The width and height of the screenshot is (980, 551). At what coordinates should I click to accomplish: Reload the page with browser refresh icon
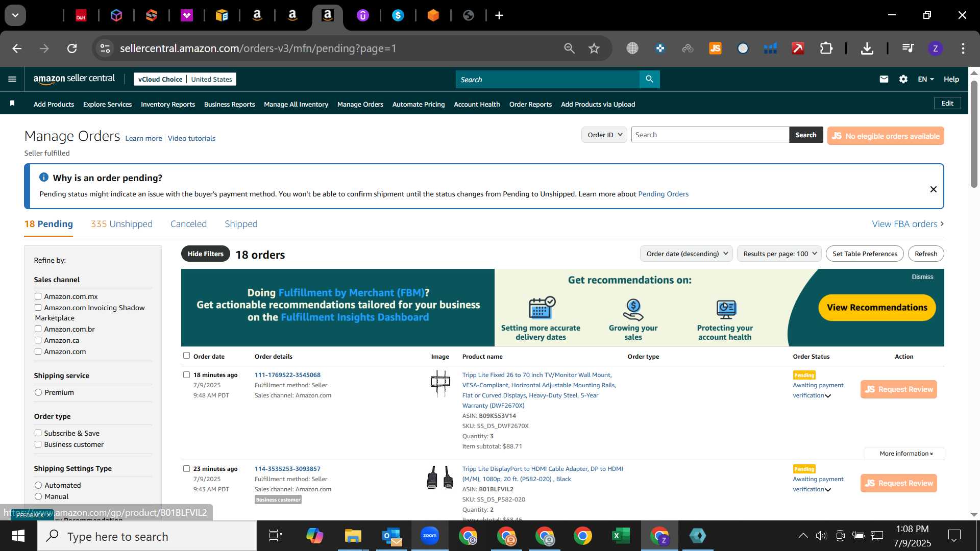(72, 48)
